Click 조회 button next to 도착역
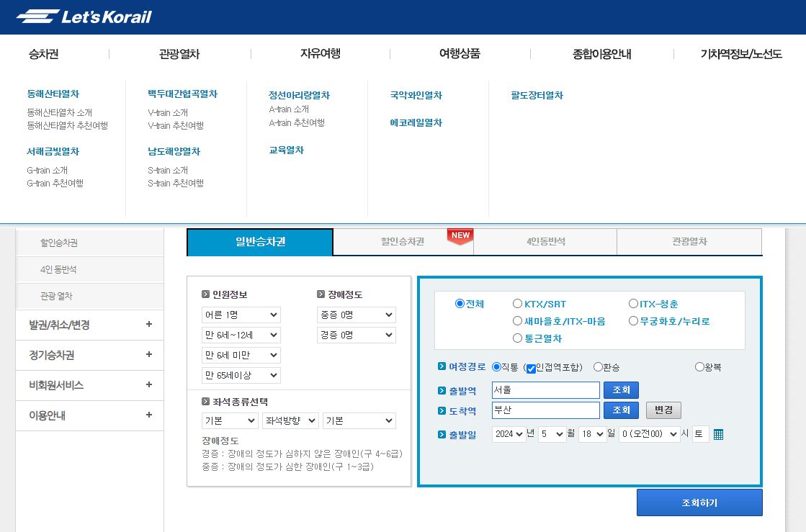 pyautogui.click(x=621, y=410)
